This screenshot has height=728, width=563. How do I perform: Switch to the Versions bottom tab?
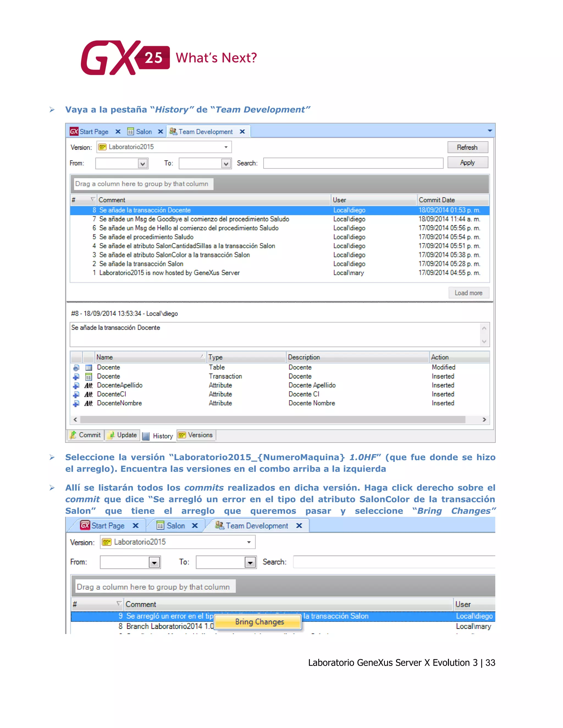coord(196,435)
